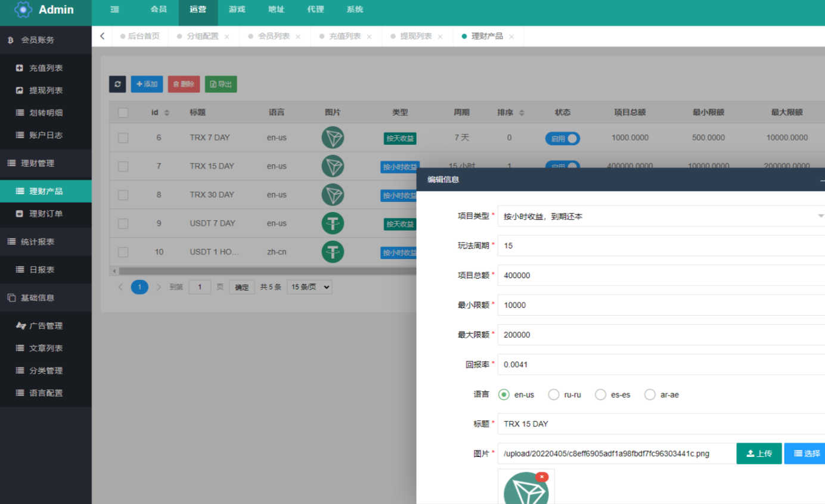The width and height of the screenshot is (825, 504).
Task: Click the id column sort arrows
Action: click(x=167, y=113)
